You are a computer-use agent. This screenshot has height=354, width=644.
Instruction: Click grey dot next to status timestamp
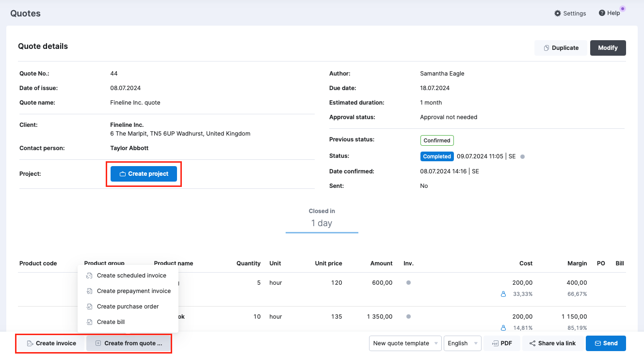coord(522,157)
